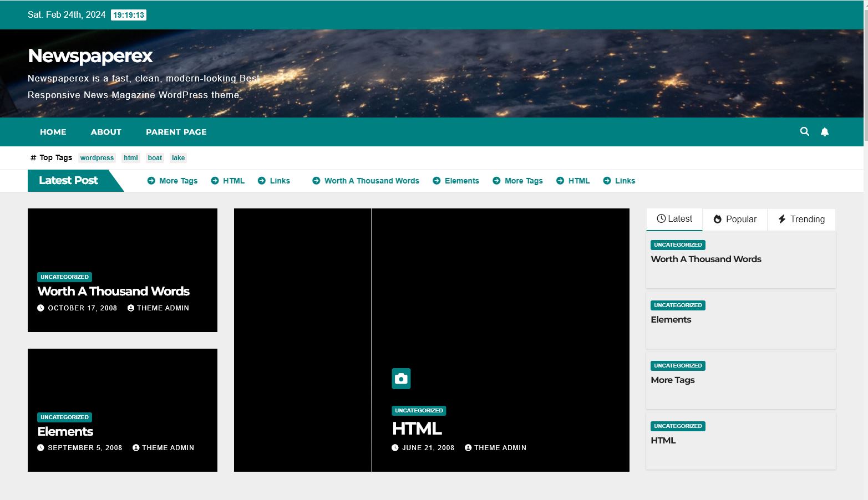Click the September 5, 2008 date link

[85, 448]
